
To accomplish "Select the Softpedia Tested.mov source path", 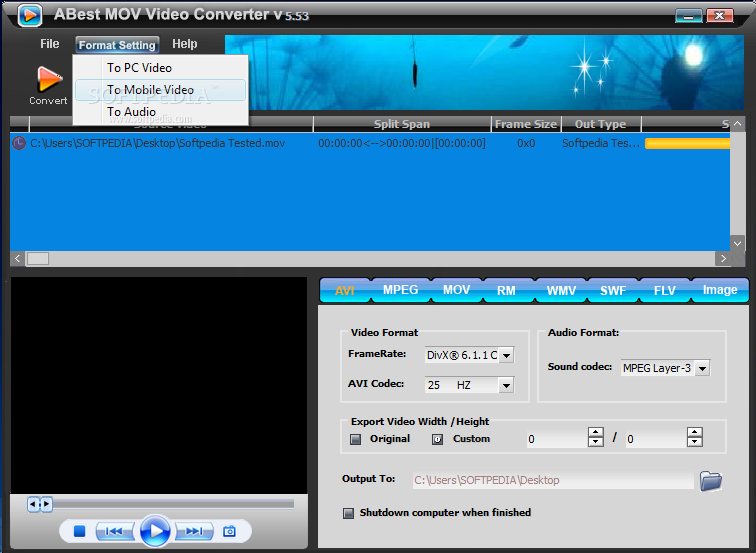I will click(x=157, y=143).
